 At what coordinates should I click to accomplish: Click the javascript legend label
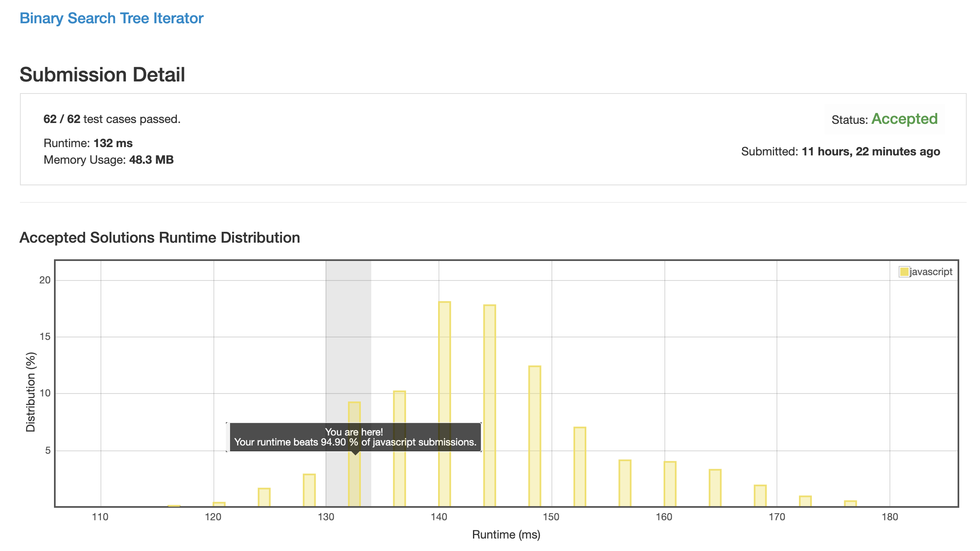click(931, 272)
